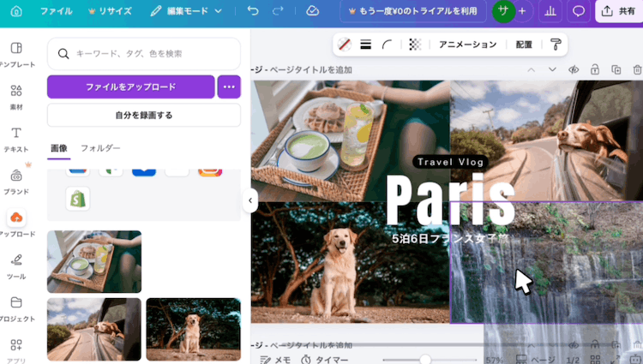This screenshot has width=643, height=364.
Task: Open the アプリ sidebar panel
Action: tap(16, 351)
